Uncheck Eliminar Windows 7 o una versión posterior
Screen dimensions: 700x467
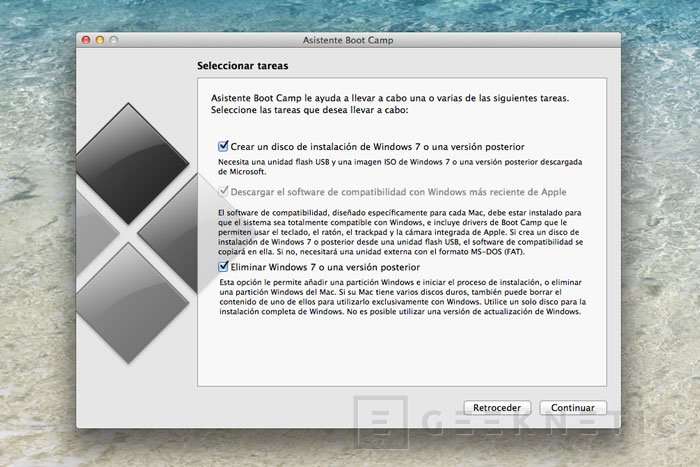(x=223, y=267)
